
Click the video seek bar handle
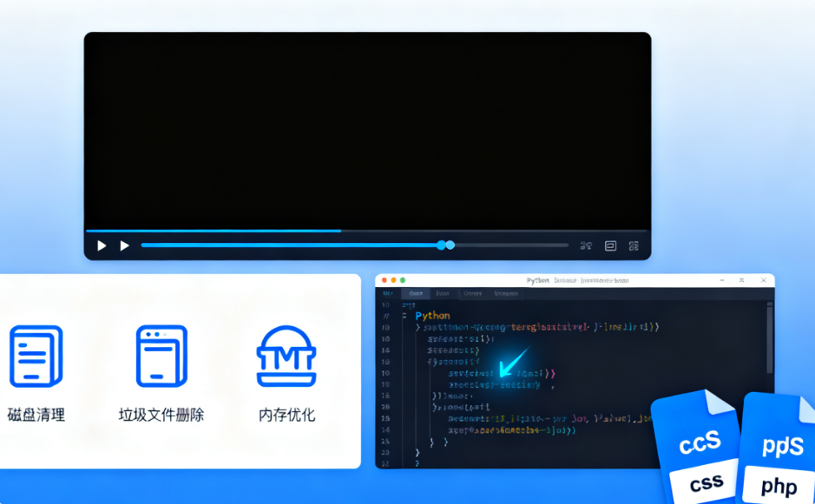445,245
